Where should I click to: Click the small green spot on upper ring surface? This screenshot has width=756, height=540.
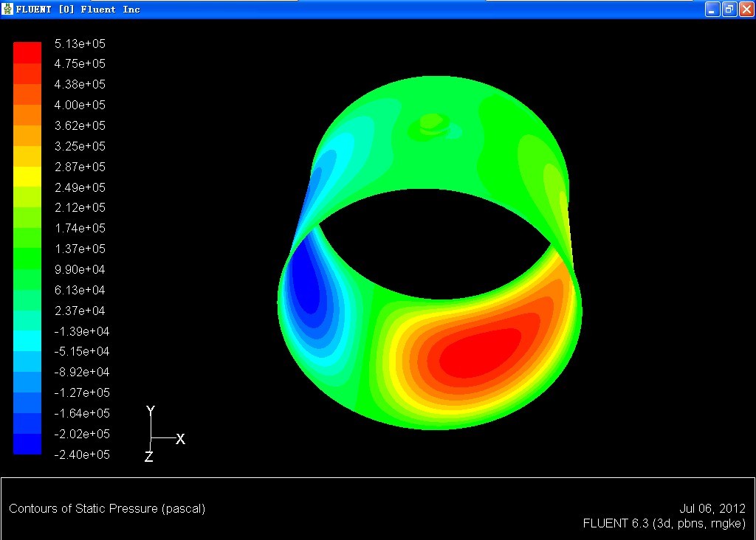pyautogui.click(x=430, y=120)
